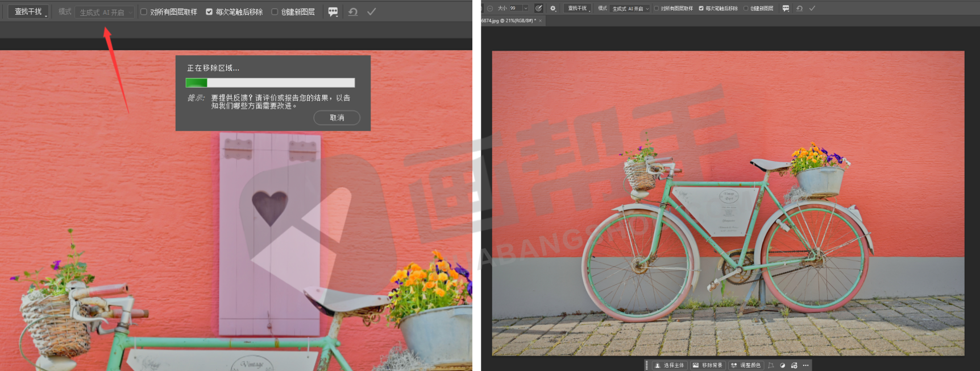Click the feedback speech bubble icon in left toolbar

coord(333,12)
